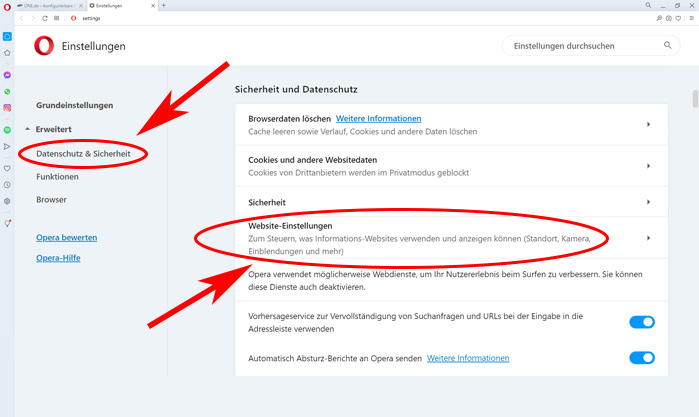Open the blue home icon in the sidebar
The width and height of the screenshot is (699, 417).
pos(7,37)
